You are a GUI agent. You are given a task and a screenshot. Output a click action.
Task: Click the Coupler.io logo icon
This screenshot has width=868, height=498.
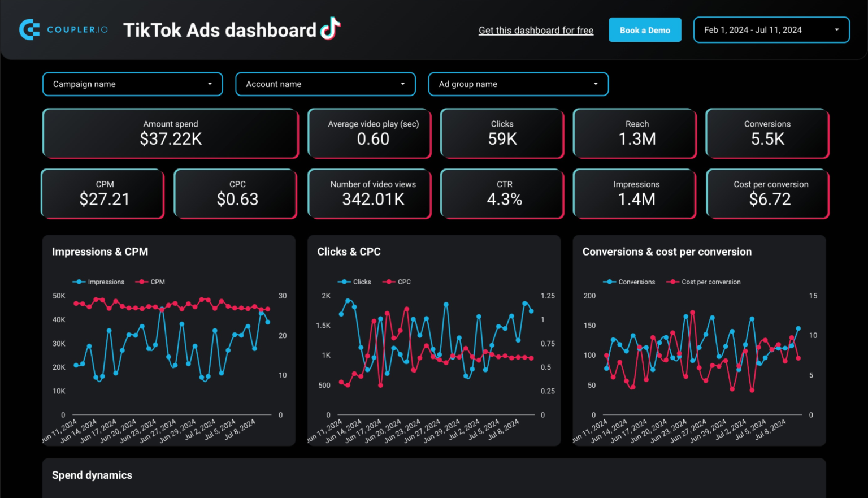coord(29,29)
